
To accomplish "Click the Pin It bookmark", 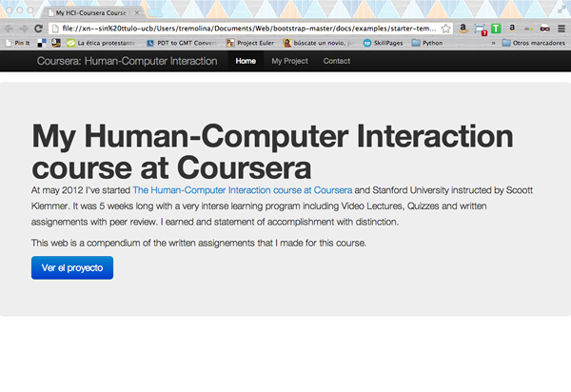I will point(18,43).
